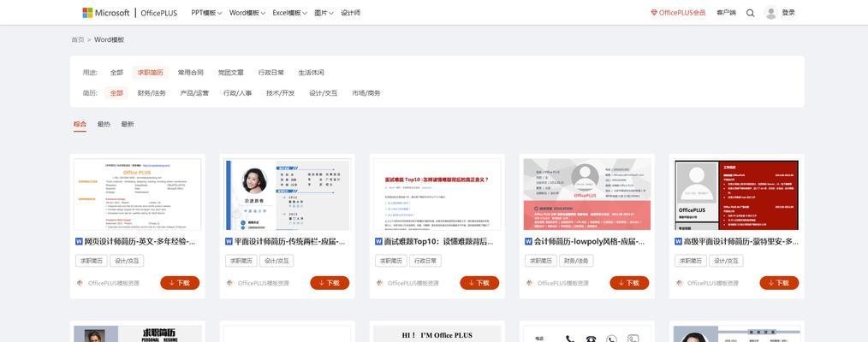
Task: Open the search magnifier icon
Action: pyautogui.click(x=750, y=13)
